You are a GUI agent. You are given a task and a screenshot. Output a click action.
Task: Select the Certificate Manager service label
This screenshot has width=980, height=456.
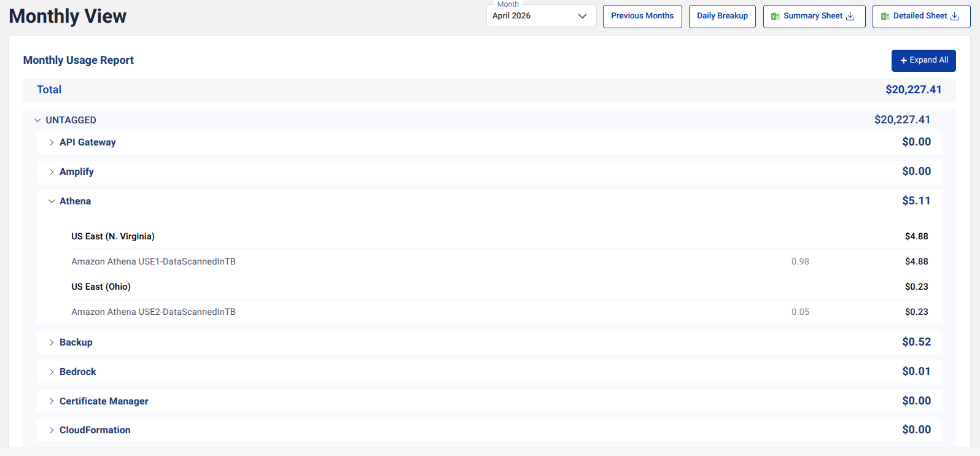(x=104, y=401)
